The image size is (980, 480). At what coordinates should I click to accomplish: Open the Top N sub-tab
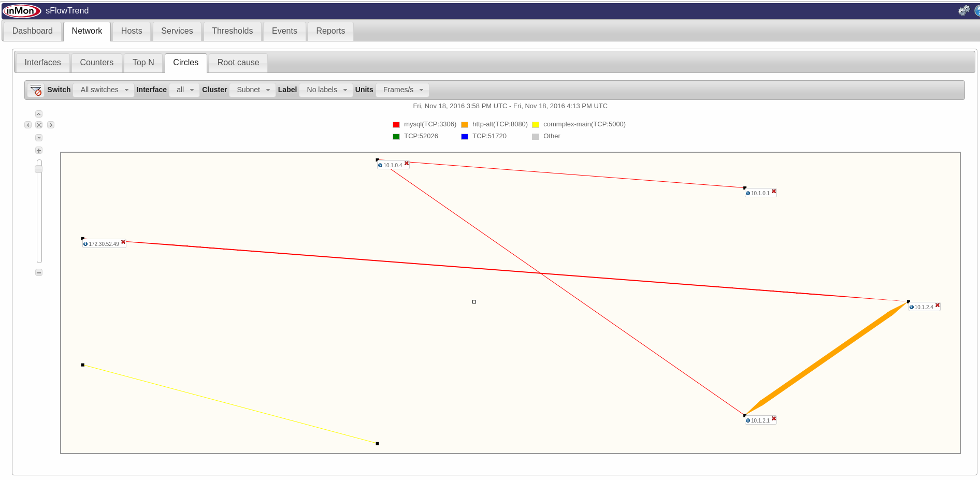[x=143, y=63]
